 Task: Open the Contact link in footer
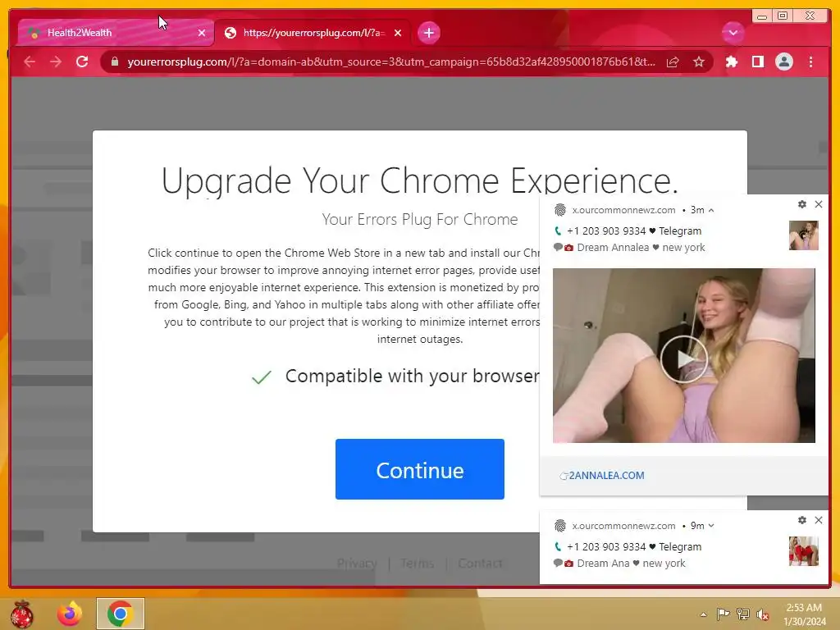(x=480, y=563)
